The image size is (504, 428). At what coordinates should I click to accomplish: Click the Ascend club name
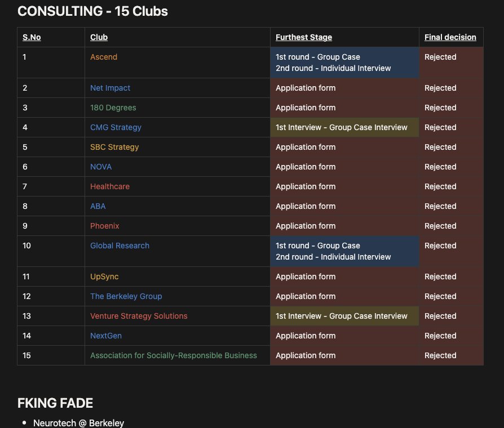pyautogui.click(x=104, y=57)
